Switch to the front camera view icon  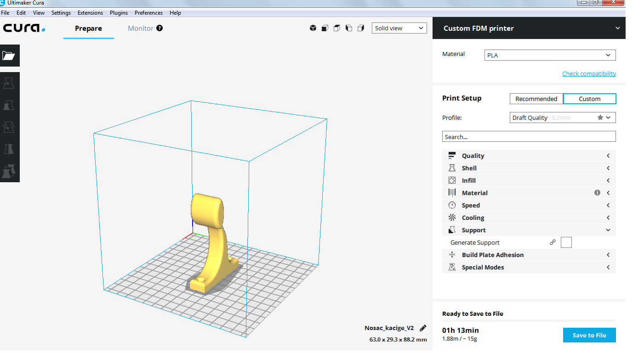click(x=325, y=28)
